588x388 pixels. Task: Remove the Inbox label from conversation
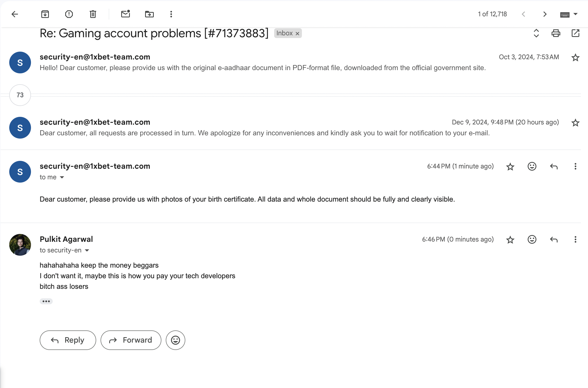pyautogui.click(x=298, y=33)
